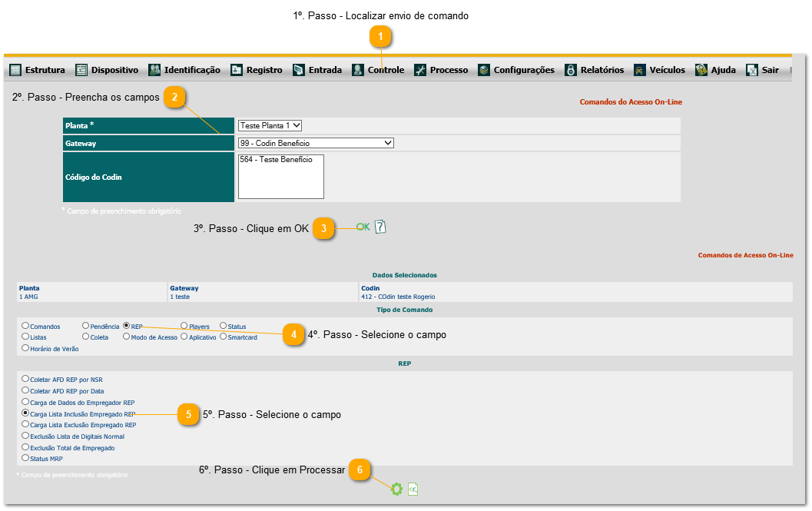
Task: Select the Aplicativo radio button
Action: tap(184, 337)
